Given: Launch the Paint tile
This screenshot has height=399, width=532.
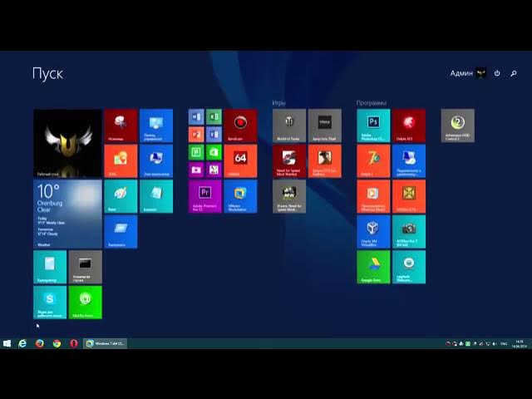Looking at the screenshot, I should 121,196.
